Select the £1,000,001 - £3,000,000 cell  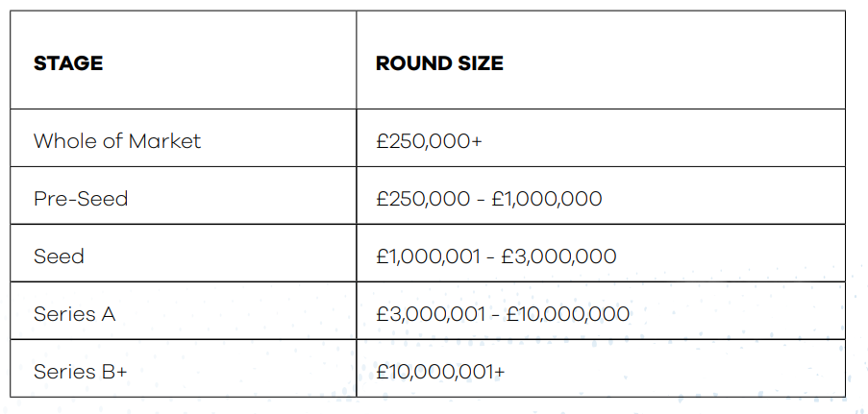point(601,253)
